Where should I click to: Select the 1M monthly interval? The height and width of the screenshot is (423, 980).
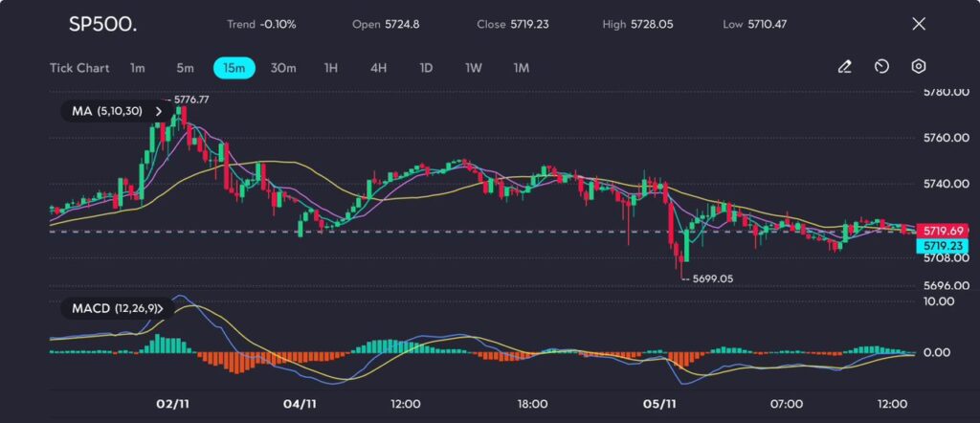click(x=522, y=68)
